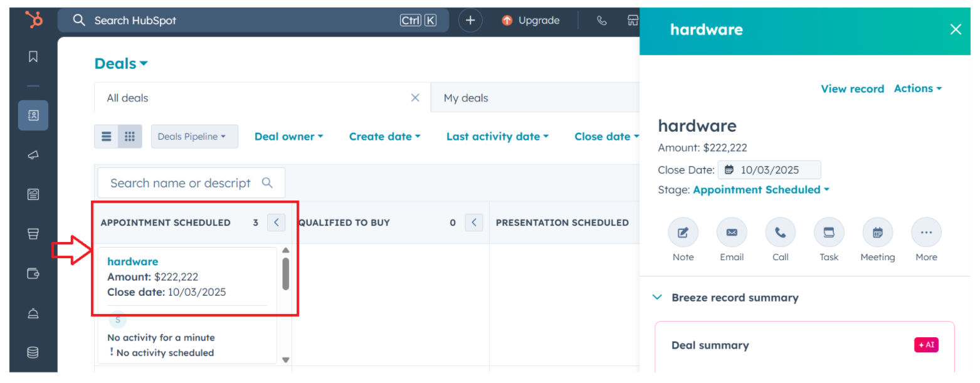Switch to board view of deals
Image resolution: width=980 pixels, height=383 pixels.
(130, 136)
